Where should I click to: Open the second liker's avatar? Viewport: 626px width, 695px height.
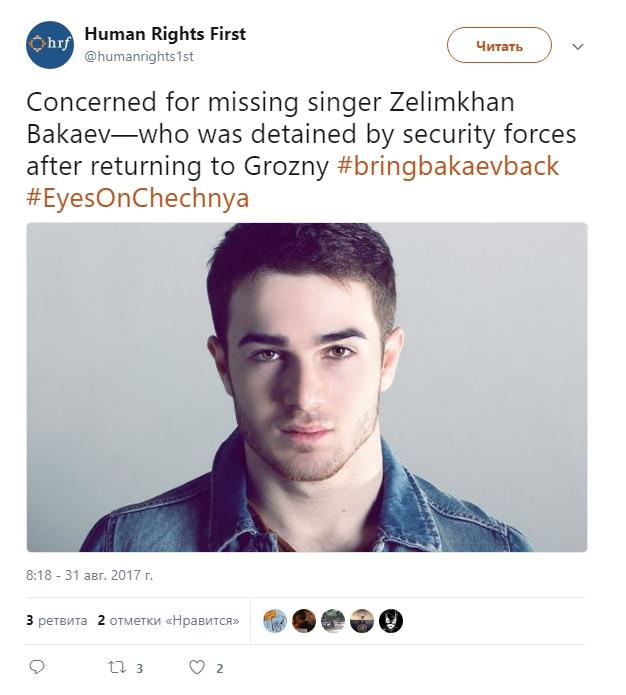[304, 621]
